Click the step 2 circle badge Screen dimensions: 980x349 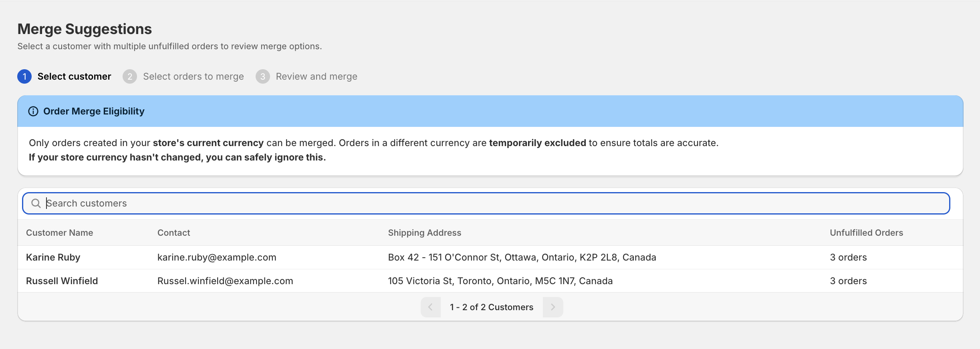130,76
